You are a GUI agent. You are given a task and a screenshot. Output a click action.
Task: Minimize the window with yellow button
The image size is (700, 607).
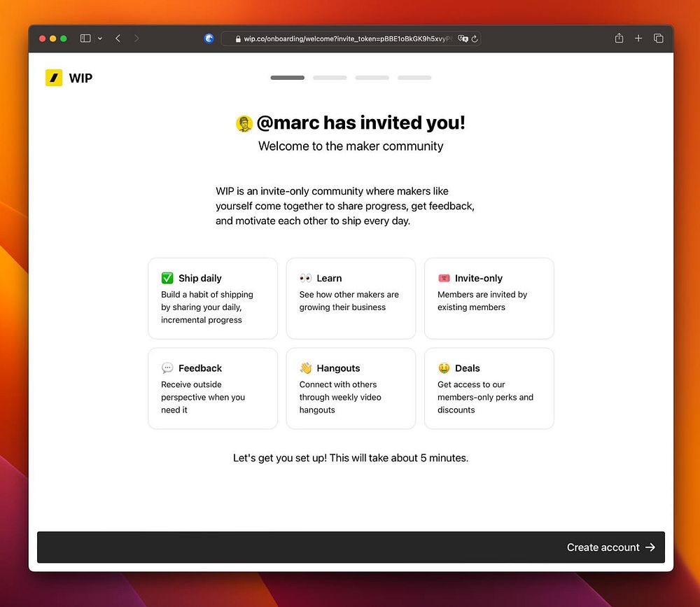click(53, 39)
